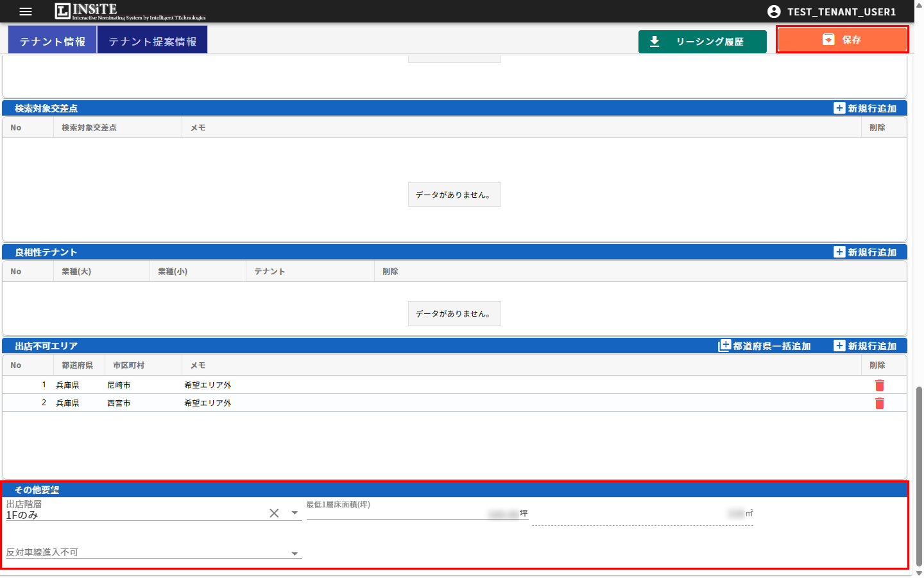The height and width of the screenshot is (578, 924).
Task: Switch to the テナント情報 tab
Action: click(51, 39)
